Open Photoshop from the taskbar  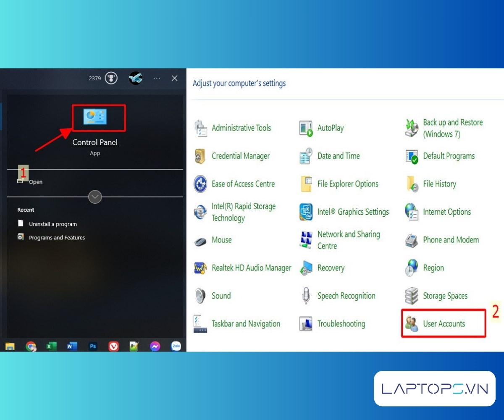click(x=93, y=346)
